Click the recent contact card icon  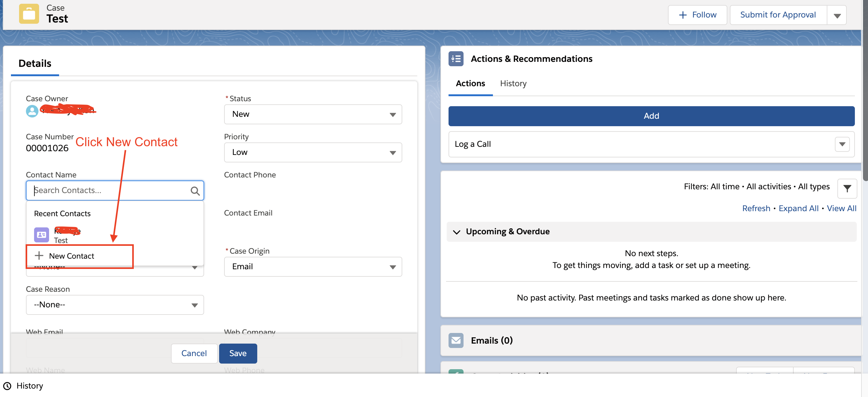pos(42,235)
